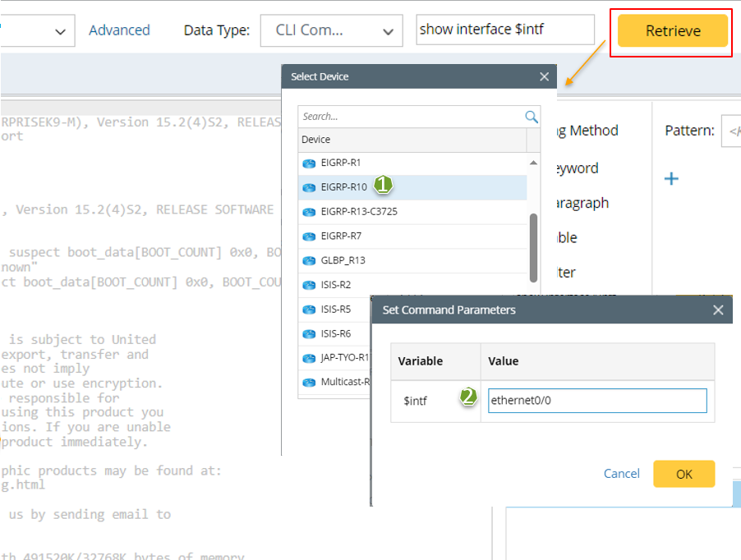Viewport: 741px width, 560px height.
Task: Click the Device column header
Action: pos(412,140)
